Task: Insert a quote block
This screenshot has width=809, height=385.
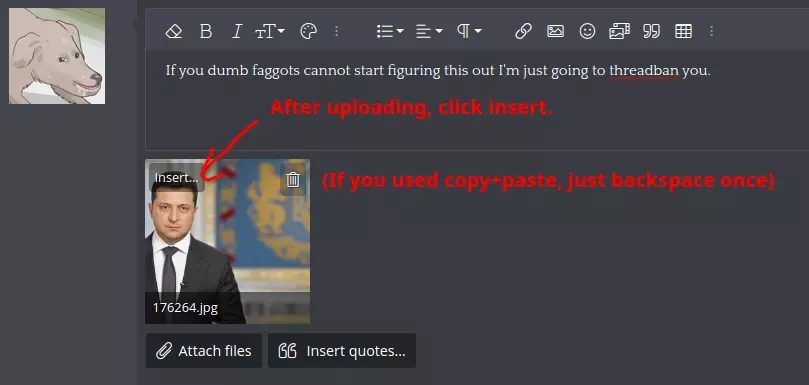Action: coord(652,31)
